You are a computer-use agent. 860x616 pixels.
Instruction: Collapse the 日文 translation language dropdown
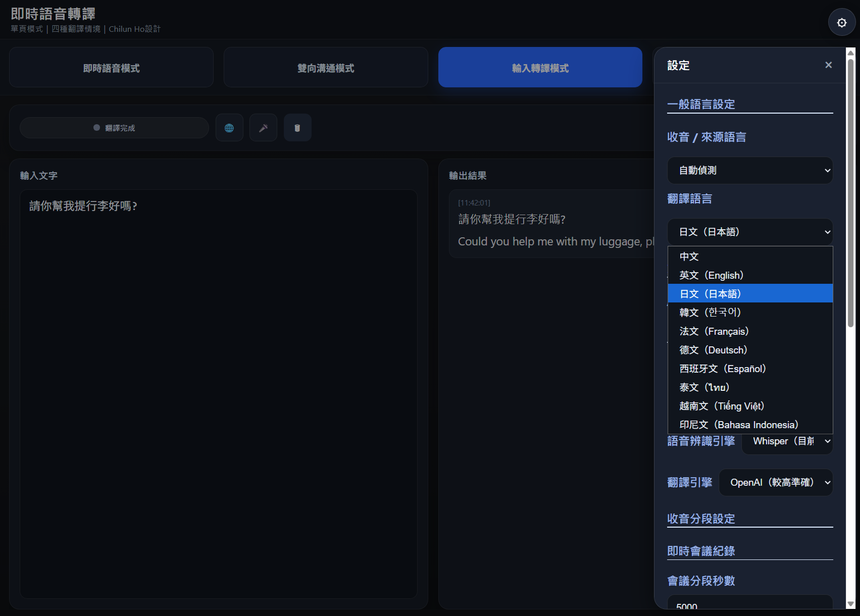[x=750, y=232]
